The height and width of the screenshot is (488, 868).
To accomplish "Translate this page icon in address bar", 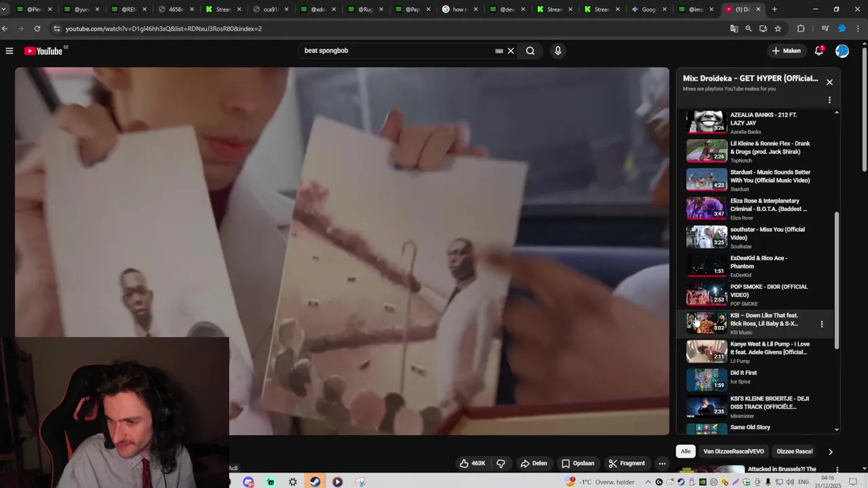I will pyautogui.click(x=734, y=28).
